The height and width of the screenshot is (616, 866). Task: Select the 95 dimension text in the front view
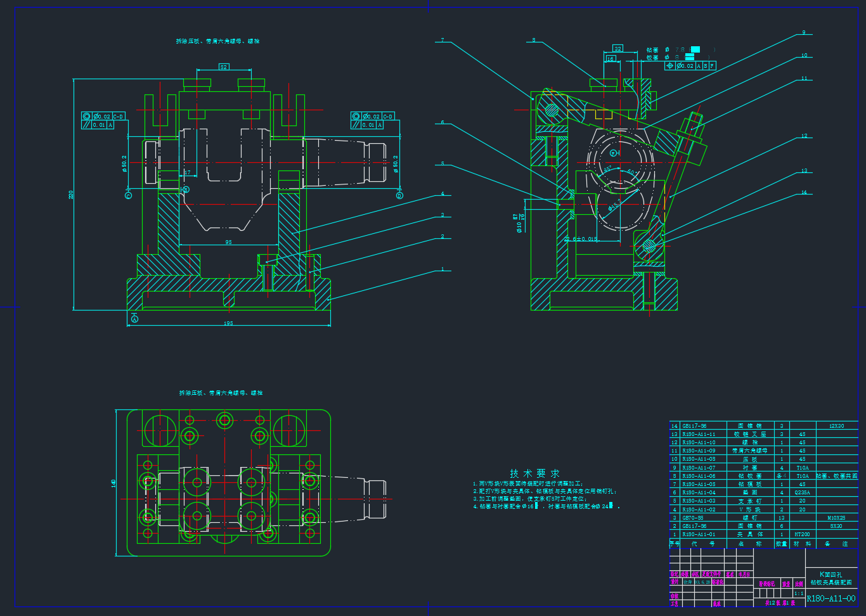pyautogui.click(x=228, y=242)
